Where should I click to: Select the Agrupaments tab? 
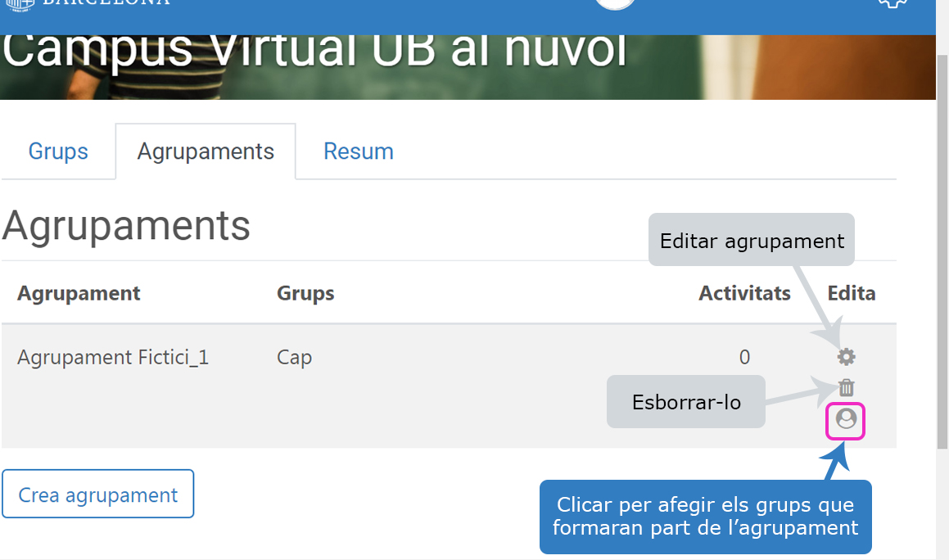tap(206, 151)
